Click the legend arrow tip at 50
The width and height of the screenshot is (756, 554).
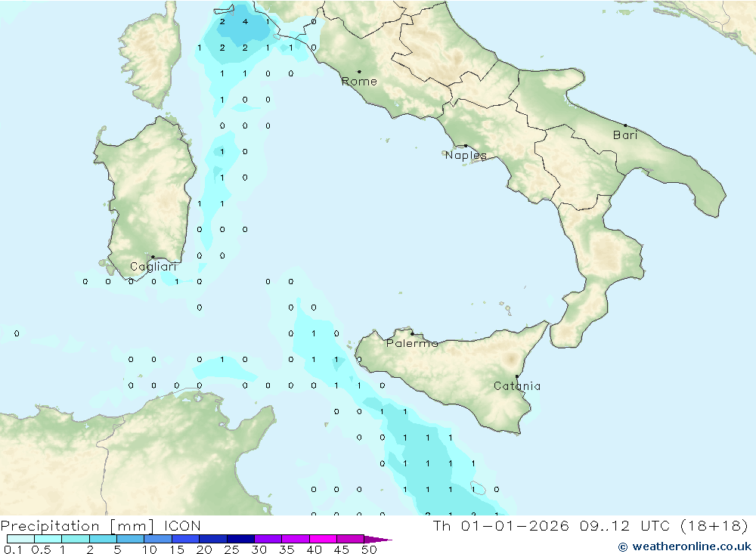[379, 539]
